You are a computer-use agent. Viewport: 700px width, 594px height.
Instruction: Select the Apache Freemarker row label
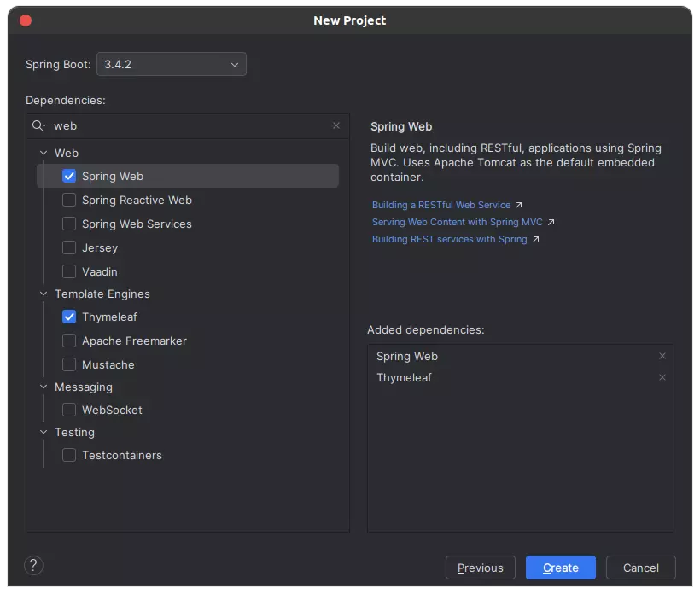pos(134,341)
